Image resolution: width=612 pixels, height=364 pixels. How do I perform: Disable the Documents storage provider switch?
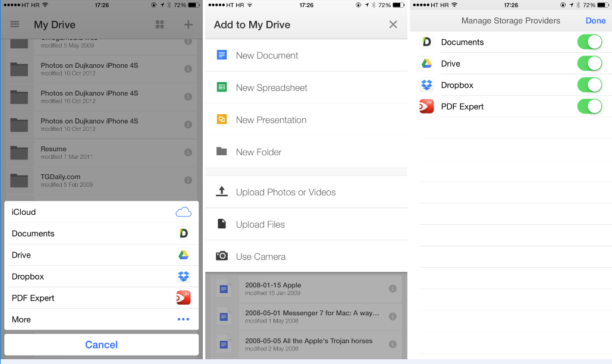[590, 42]
